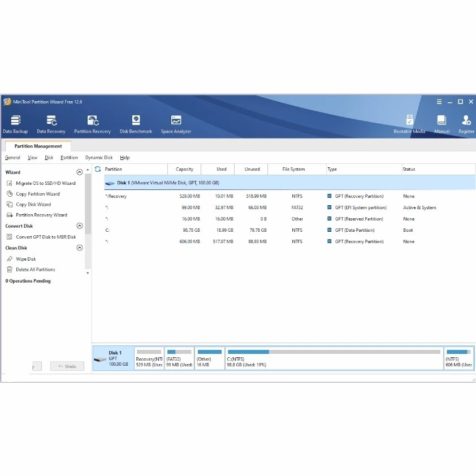The width and height of the screenshot is (476, 476).
Task: Collapse the Clean Disk section
Action: click(x=80, y=248)
